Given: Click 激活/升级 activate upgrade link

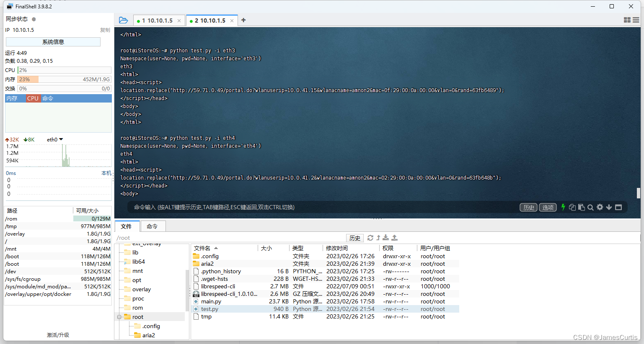Looking at the screenshot, I should 58,335.
